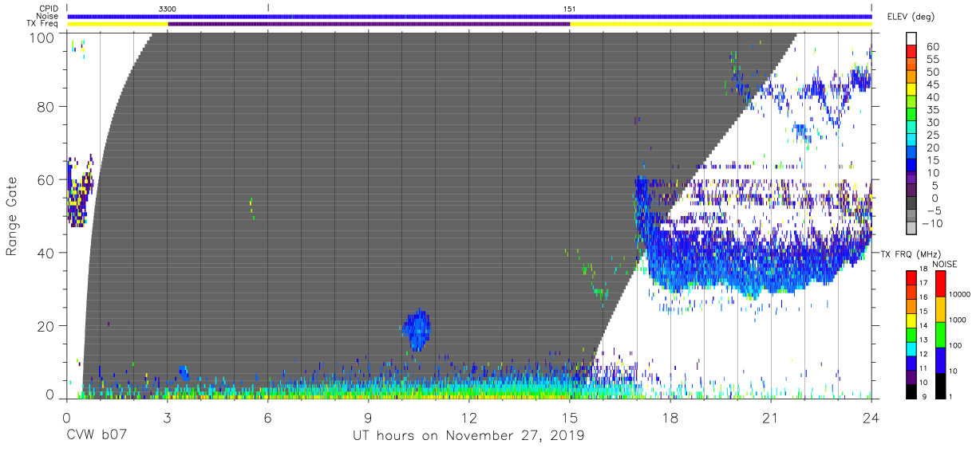Screen dimensions: 980x452
Task: Click TX FRQ legend value 11
Action: pos(925,367)
